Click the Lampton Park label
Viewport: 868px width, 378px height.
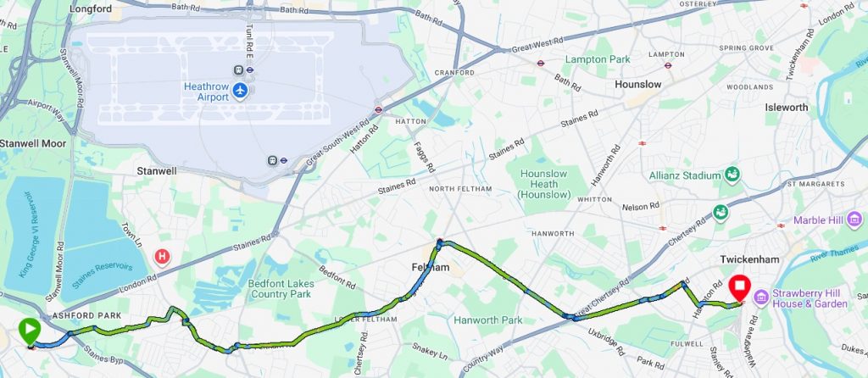click(x=598, y=59)
